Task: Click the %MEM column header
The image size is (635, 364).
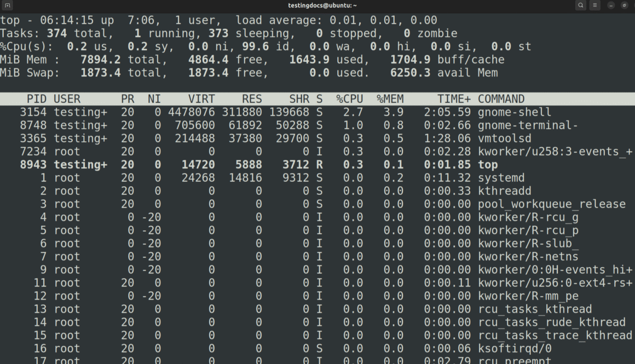Action: (x=390, y=99)
